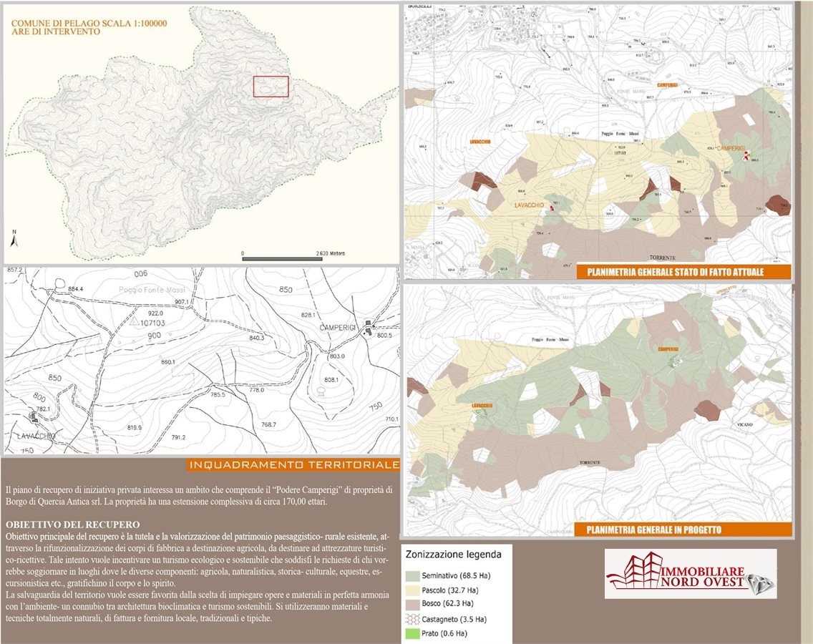The width and height of the screenshot is (813, 644).
Task: Click the Obiettivo del Recupero heading
Action: coord(72,525)
